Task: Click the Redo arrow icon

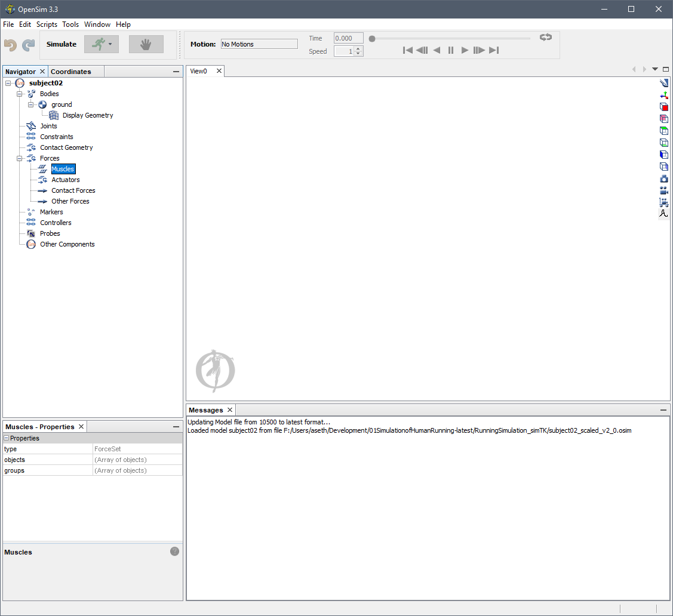Action: [x=28, y=45]
